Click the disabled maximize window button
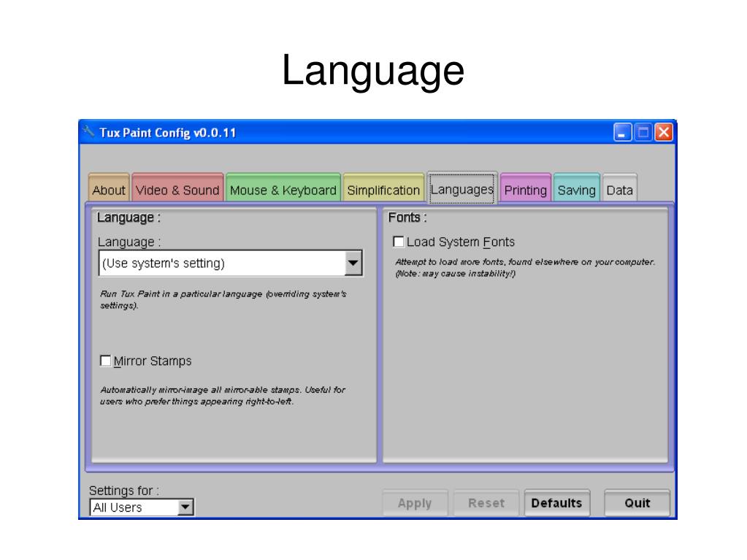The width and height of the screenshot is (747, 560). [643, 132]
